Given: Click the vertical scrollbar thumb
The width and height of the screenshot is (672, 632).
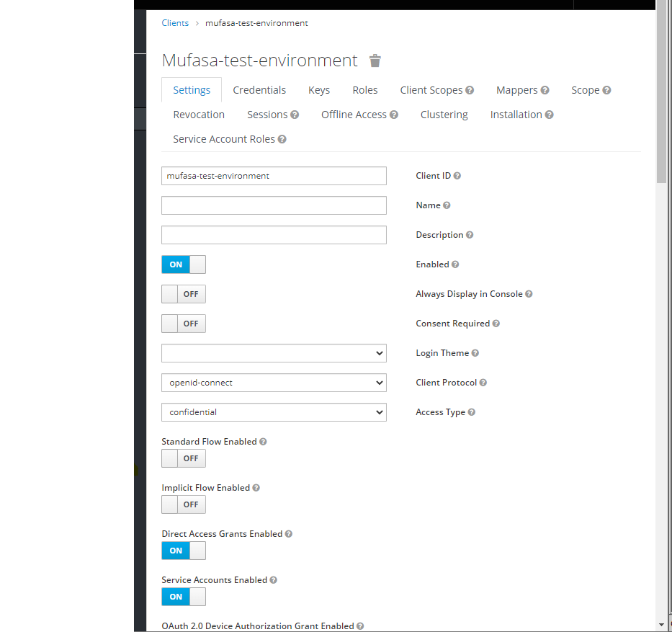Looking at the screenshot, I should tap(661, 92).
